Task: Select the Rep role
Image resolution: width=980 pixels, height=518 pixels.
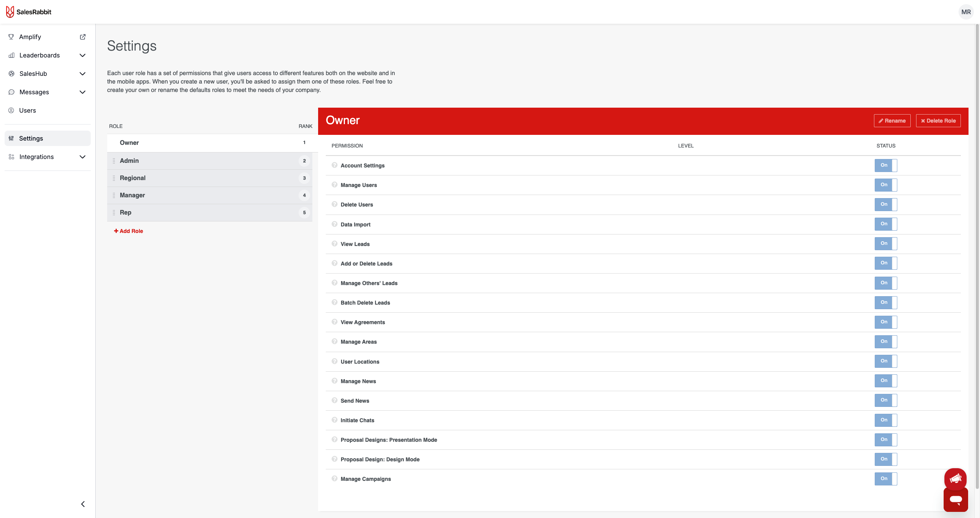Action: [x=210, y=213]
